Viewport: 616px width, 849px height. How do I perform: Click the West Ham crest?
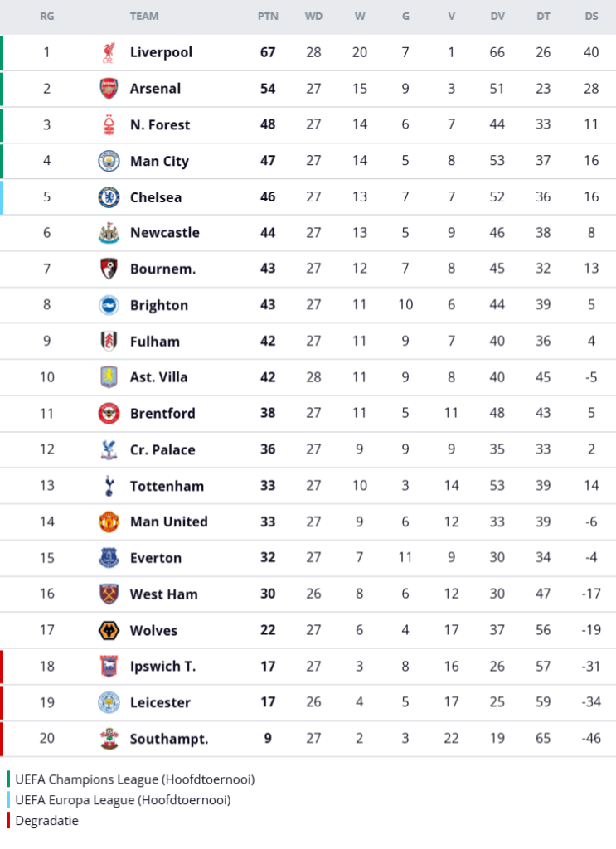[109, 594]
